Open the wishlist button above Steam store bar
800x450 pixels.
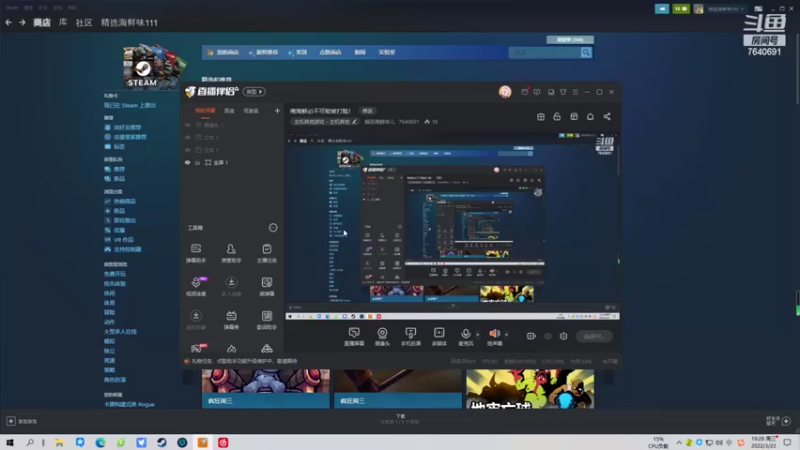[x=570, y=39]
